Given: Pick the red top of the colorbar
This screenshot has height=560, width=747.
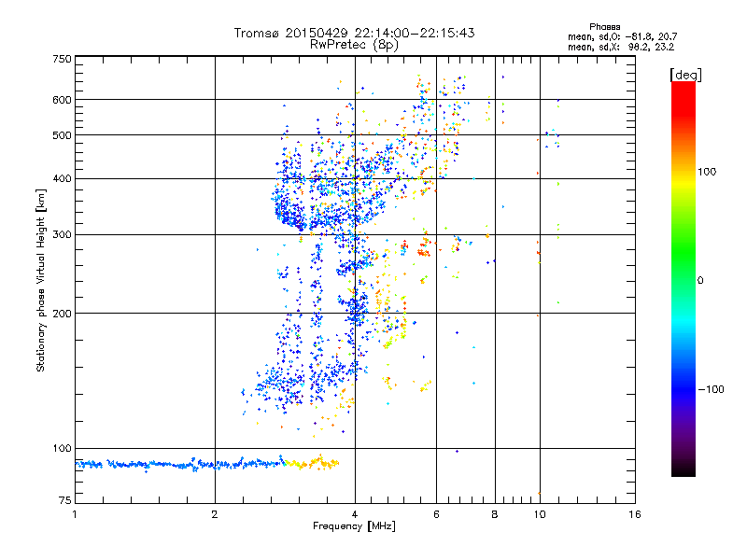Looking at the screenshot, I should pyautogui.click(x=683, y=87).
